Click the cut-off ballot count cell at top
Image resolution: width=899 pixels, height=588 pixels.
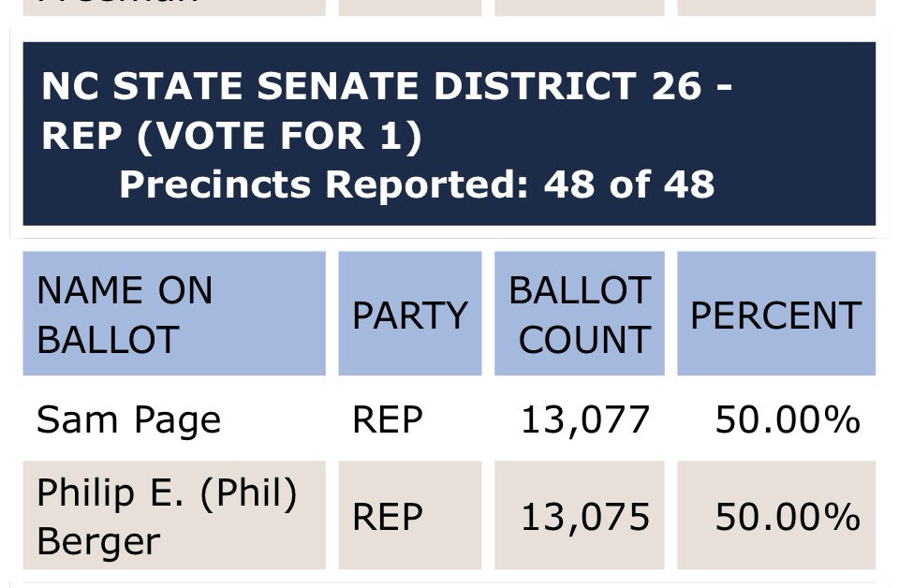click(x=579, y=7)
